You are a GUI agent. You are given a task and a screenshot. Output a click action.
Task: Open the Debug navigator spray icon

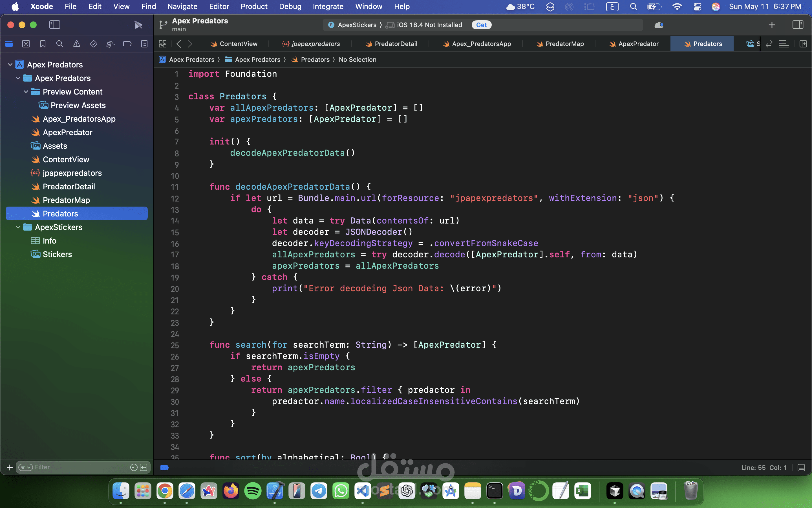pos(111,44)
